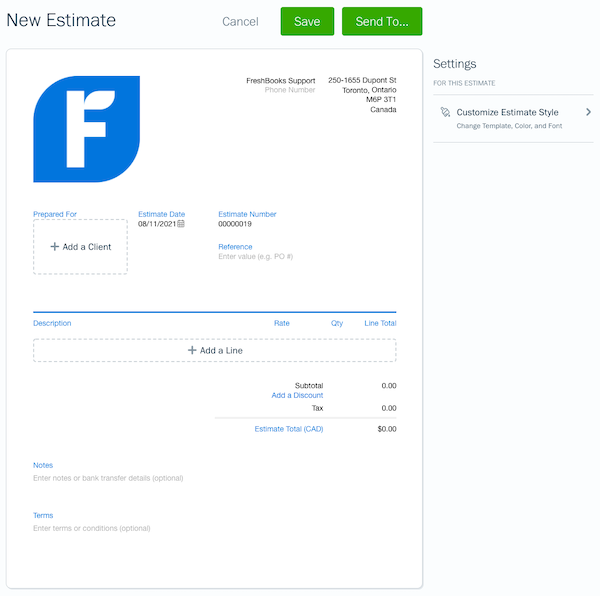Click the 250-1655 Dupont St address block
Screen dimensions: 600x596
pos(362,95)
